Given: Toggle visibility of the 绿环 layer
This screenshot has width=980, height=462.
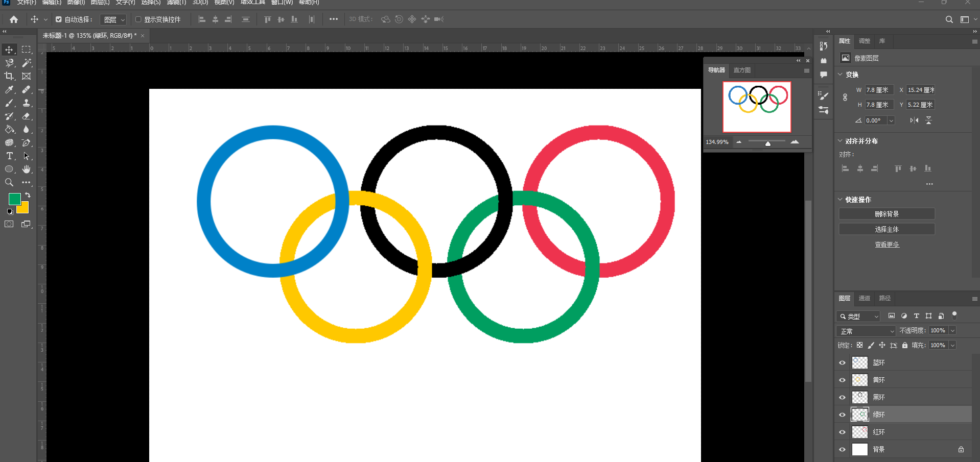Looking at the screenshot, I should [842, 415].
